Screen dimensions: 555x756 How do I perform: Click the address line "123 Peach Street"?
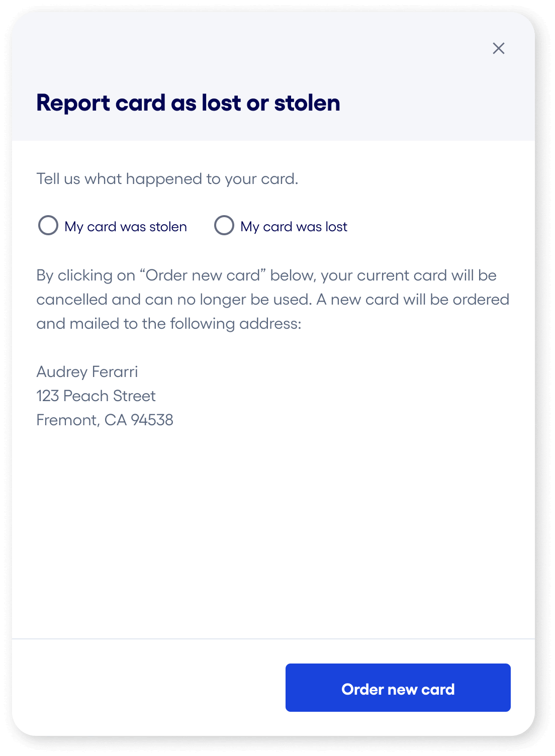[96, 396]
